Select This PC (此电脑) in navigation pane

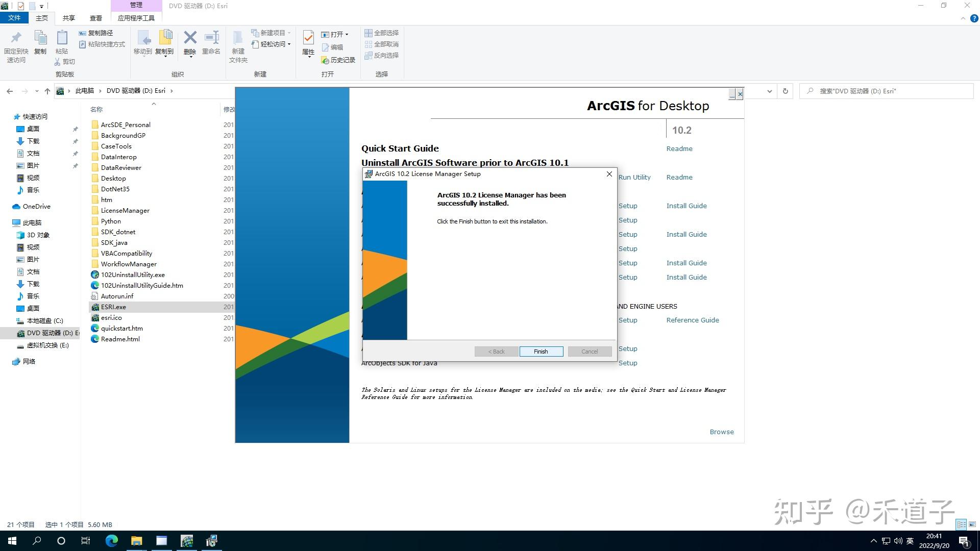[32, 222]
